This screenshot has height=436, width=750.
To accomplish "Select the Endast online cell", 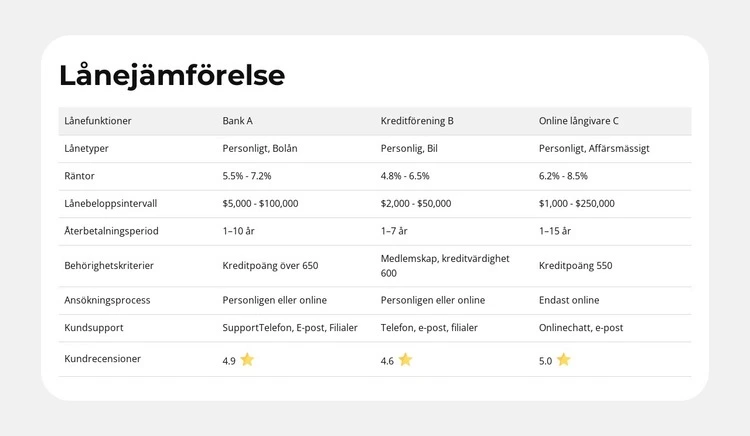I will [x=569, y=300].
